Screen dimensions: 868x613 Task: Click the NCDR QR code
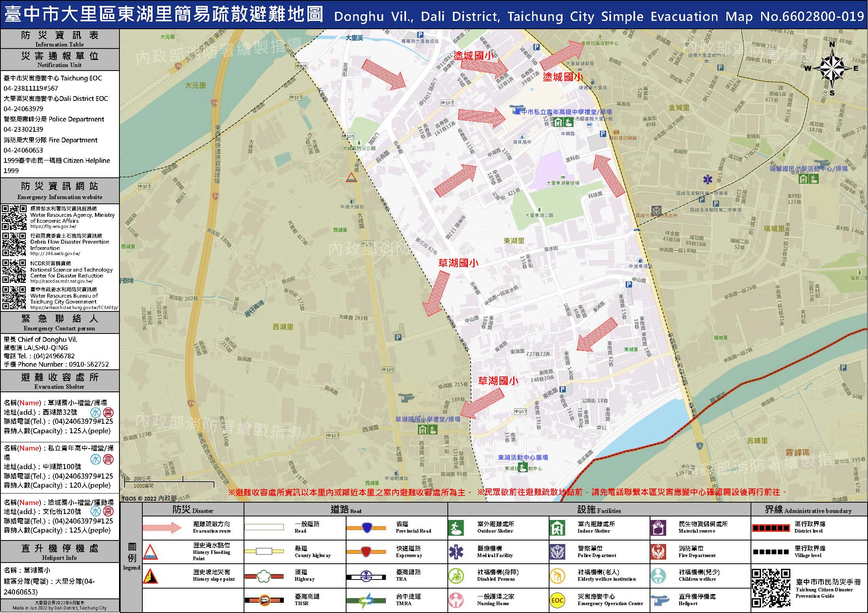pos(15,271)
